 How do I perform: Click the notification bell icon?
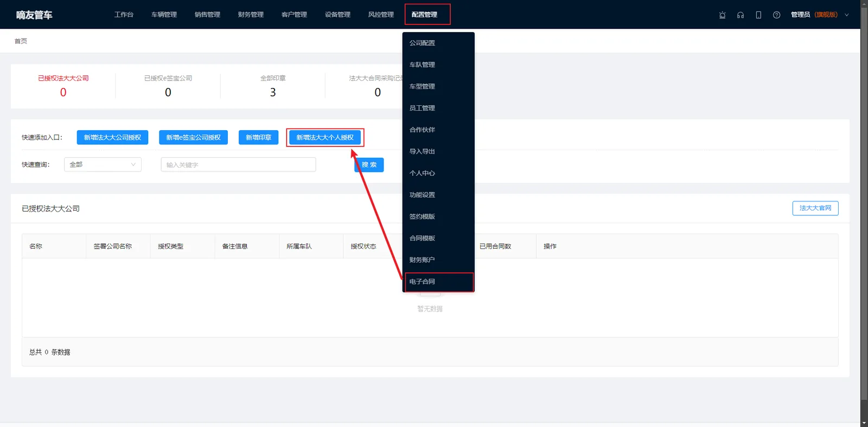[722, 15]
